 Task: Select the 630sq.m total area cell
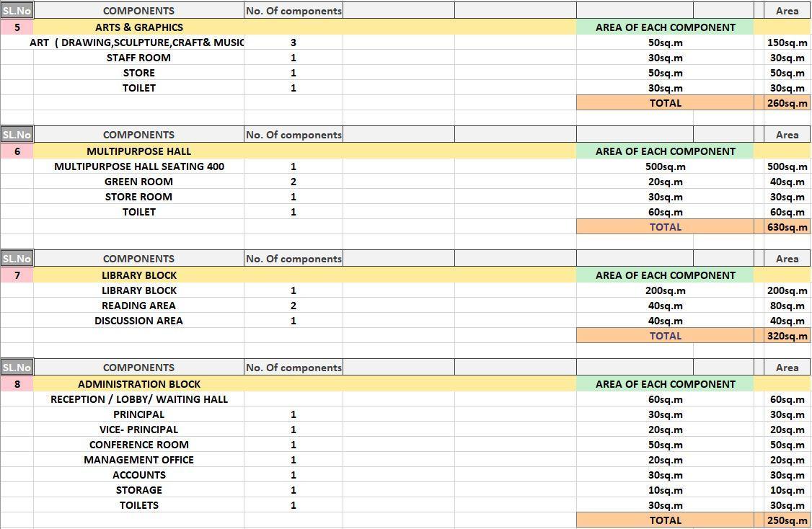pos(787,227)
